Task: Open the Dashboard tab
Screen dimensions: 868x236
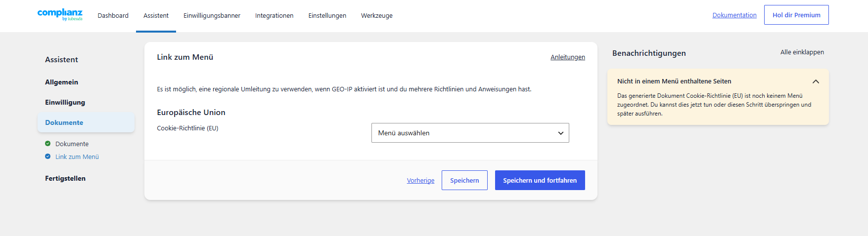Action: 113,16
